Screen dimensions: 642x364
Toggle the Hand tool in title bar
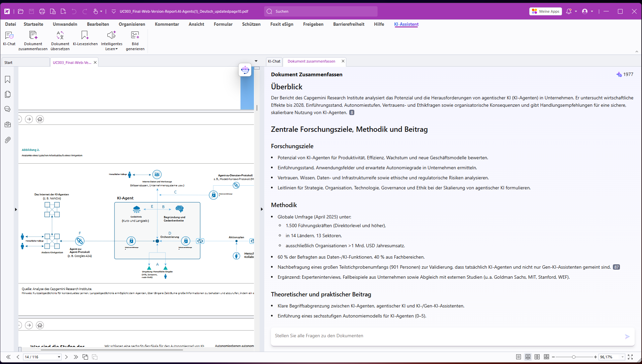(x=96, y=11)
